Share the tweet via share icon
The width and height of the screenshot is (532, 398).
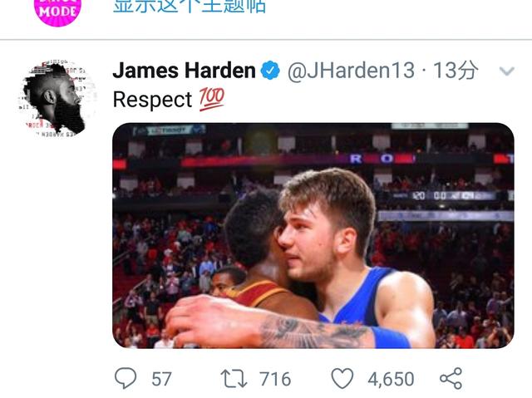coord(451,378)
